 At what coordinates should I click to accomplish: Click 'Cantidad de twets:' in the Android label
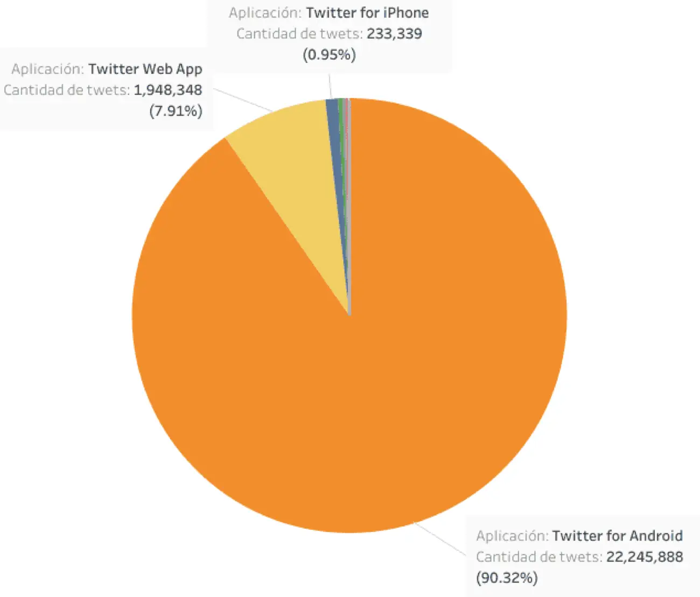[x=539, y=557]
